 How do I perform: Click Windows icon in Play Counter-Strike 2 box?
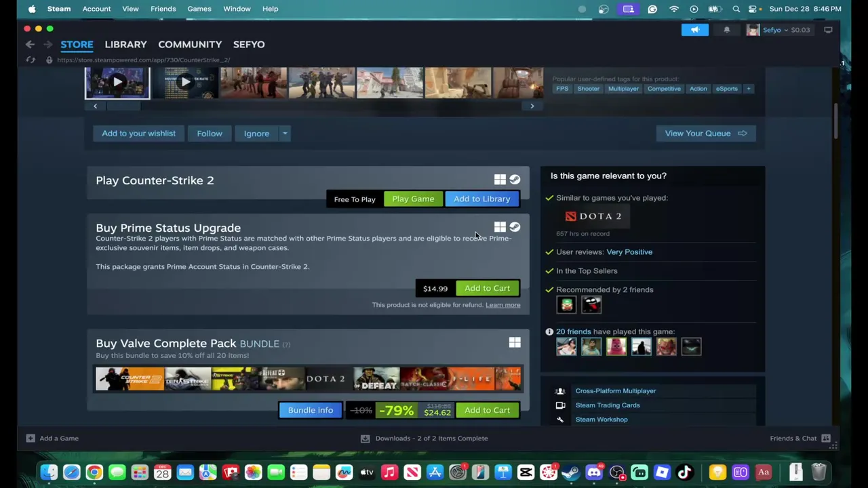(x=500, y=180)
